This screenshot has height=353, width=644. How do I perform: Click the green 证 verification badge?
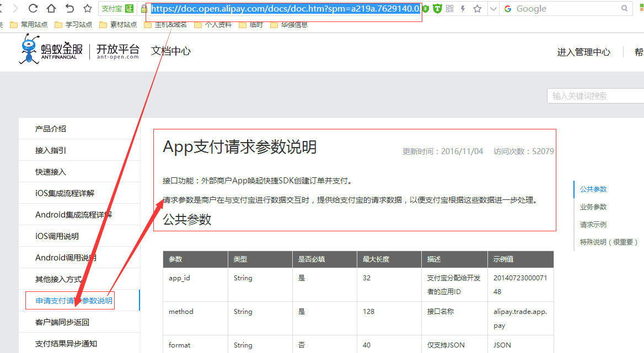129,8
